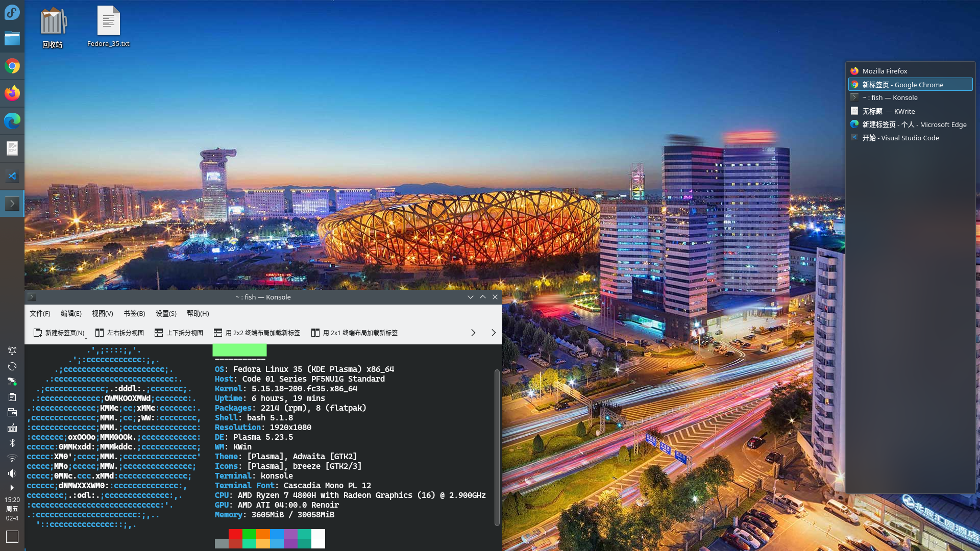Open Firefox from the left panel
Image resolution: width=980 pixels, height=551 pixels.
point(12,93)
